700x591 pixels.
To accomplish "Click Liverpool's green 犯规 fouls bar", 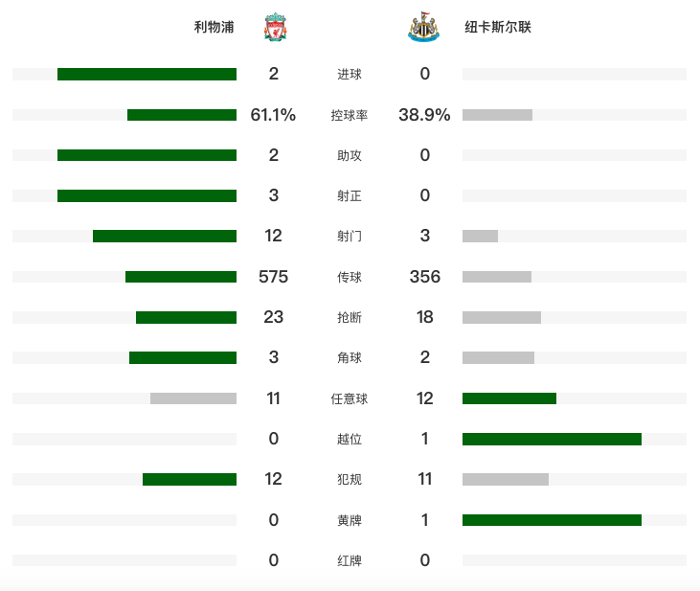I will [190, 479].
